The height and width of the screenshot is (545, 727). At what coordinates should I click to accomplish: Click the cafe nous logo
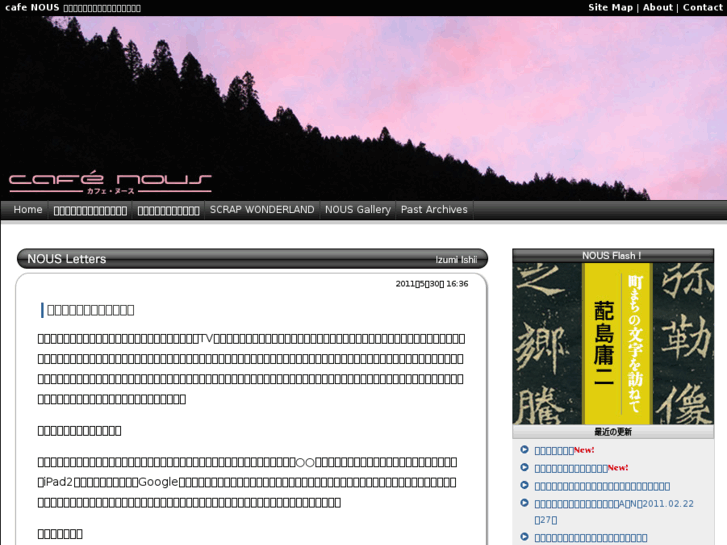tap(110, 183)
